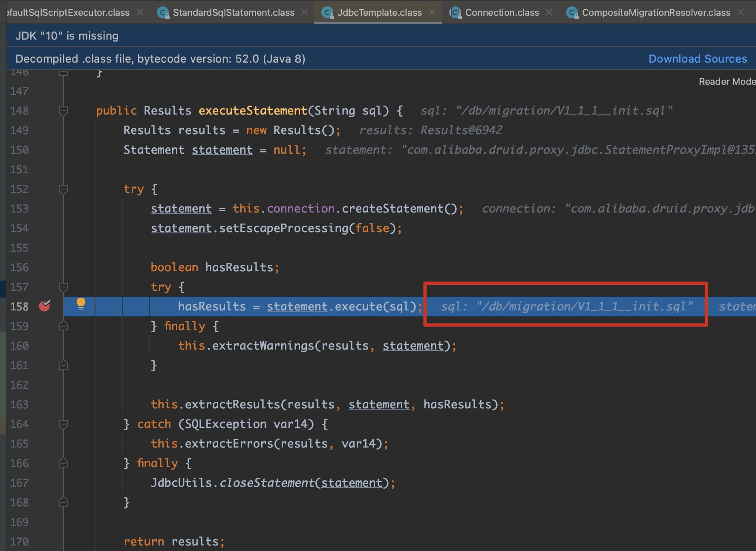Collapse the outer try block at line 152
The image size is (756, 551).
click(63, 189)
